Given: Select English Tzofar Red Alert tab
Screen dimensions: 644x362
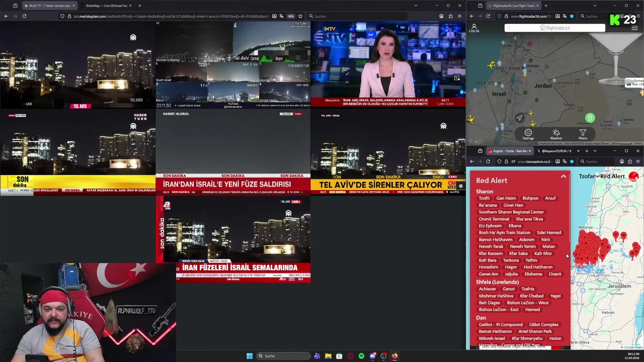Looking at the screenshot, I should tap(509, 151).
